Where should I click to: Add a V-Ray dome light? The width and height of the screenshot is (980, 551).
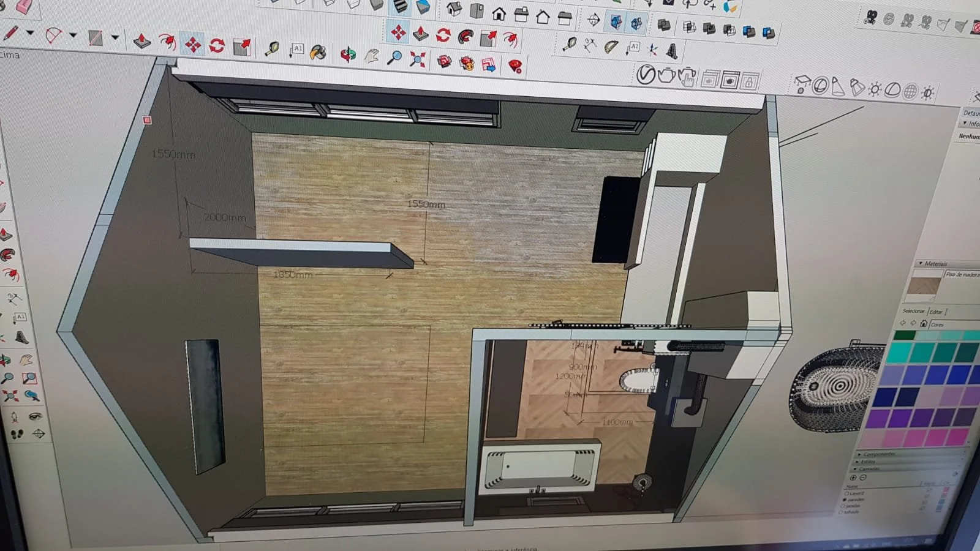click(x=892, y=90)
